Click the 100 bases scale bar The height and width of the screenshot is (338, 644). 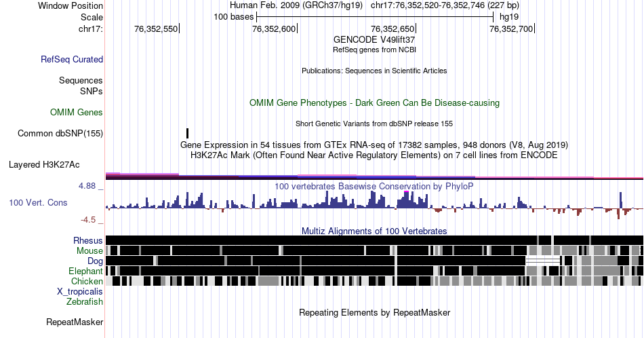375,17
